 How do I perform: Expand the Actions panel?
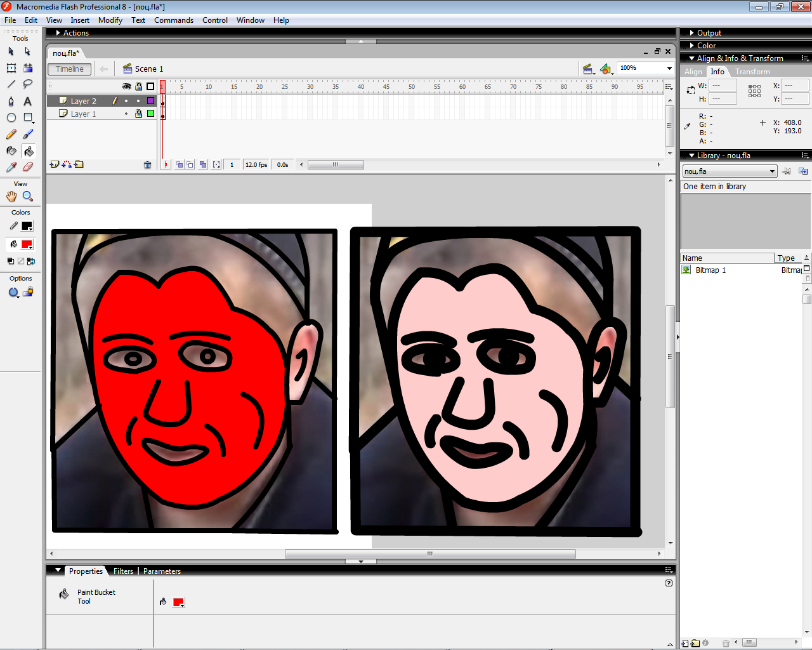click(75, 33)
